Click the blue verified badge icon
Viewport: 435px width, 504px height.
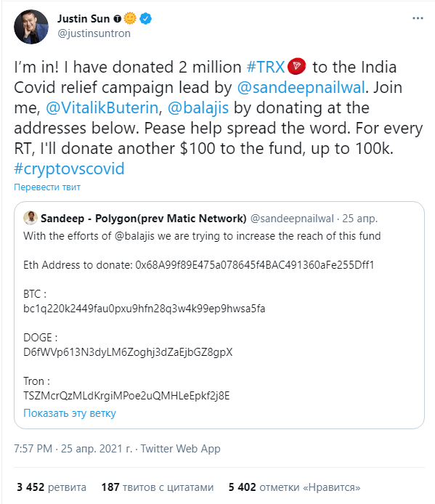coord(146,19)
